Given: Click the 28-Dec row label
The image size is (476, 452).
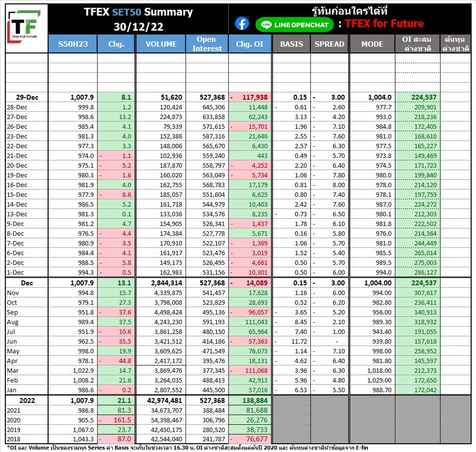Looking at the screenshot, I should [x=17, y=107].
